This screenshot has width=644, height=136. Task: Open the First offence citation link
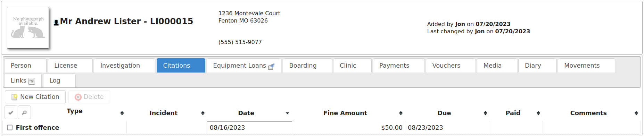[x=38, y=128]
